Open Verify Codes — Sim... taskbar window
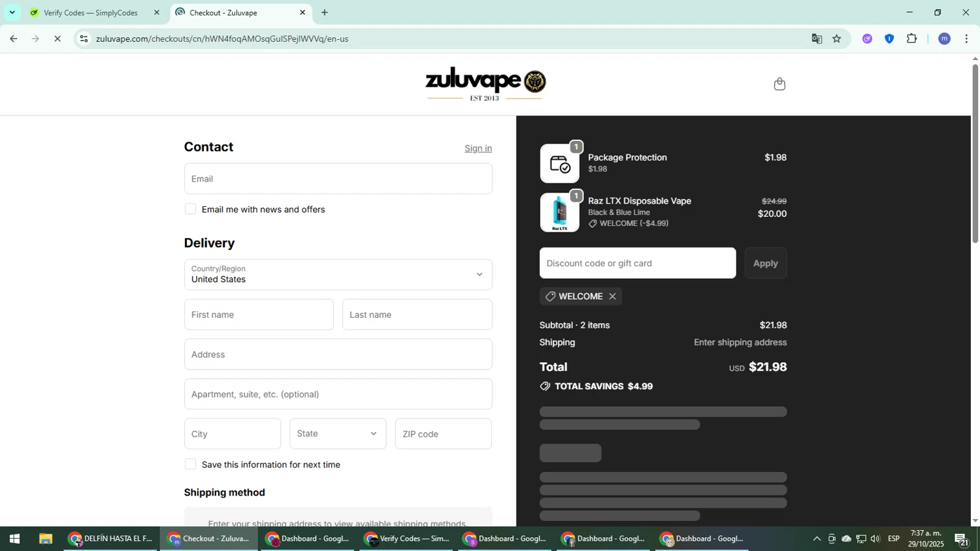The image size is (980, 551). [x=406, y=539]
